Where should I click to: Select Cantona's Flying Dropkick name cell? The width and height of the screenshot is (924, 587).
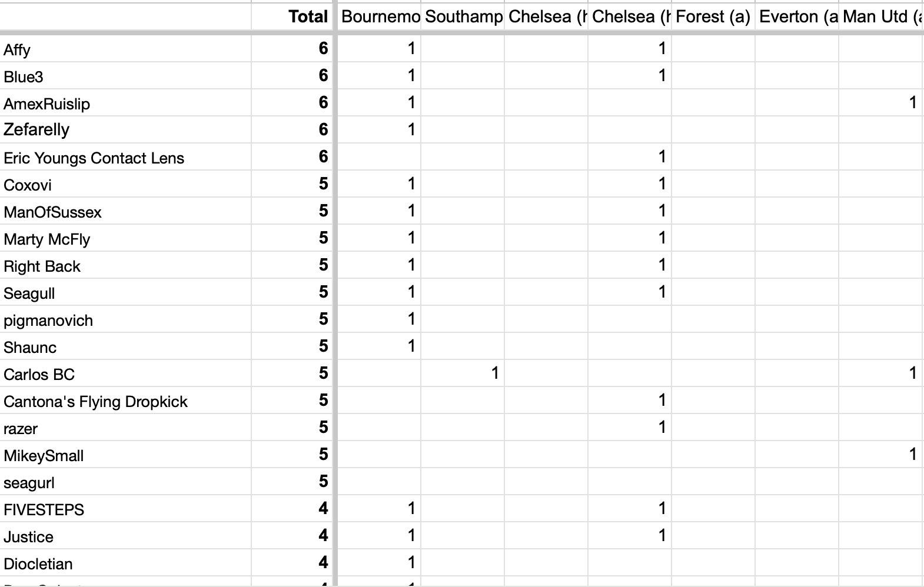click(126, 401)
